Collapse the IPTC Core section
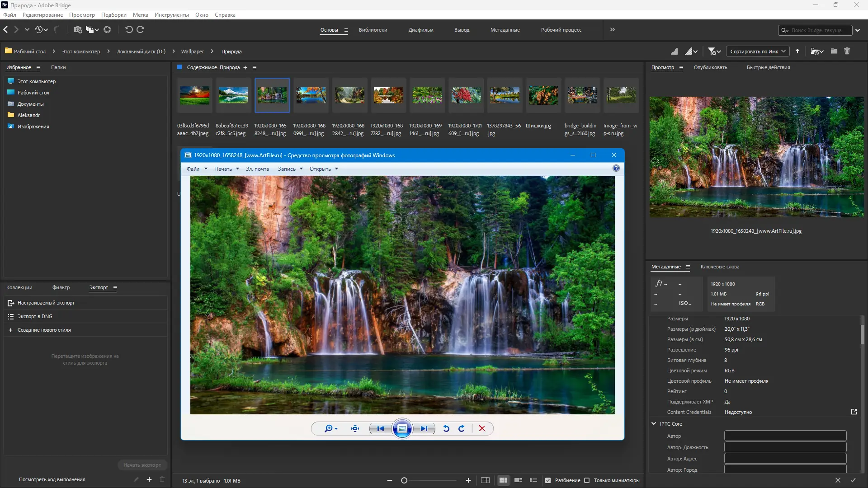The width and height of the screenshot is (868, 488). pos(654,424)
